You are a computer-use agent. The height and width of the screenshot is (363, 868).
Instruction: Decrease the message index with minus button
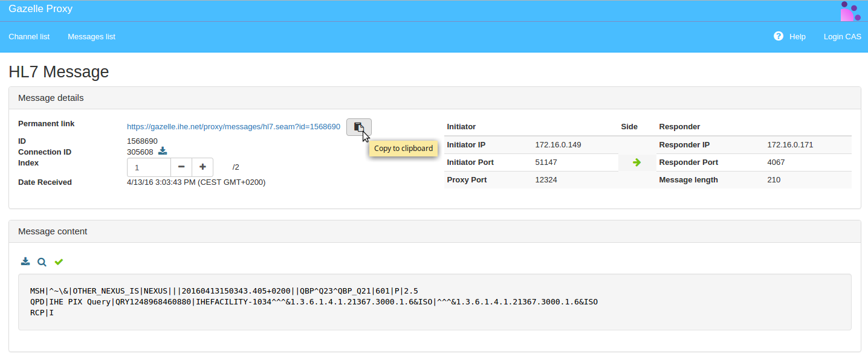tap(181, 167)
